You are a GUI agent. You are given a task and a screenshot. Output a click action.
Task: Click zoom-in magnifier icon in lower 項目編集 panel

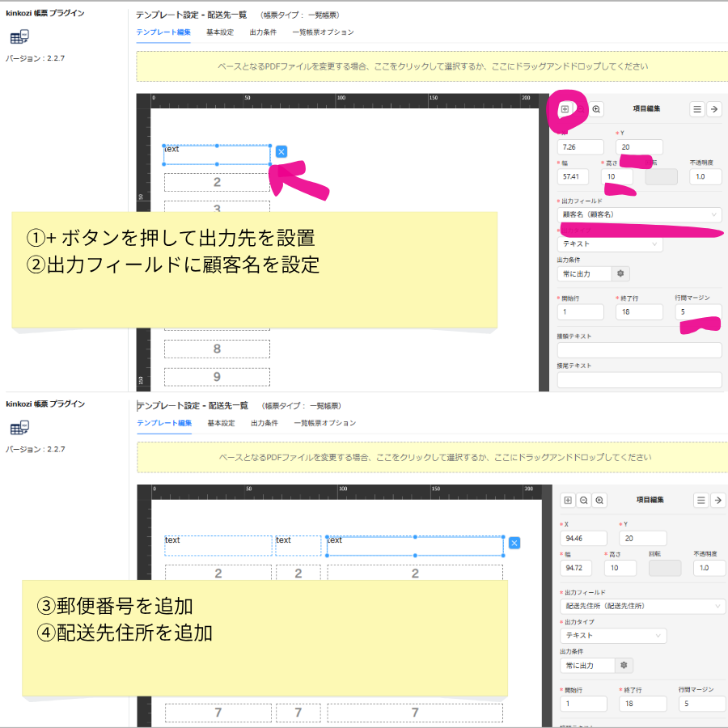(x=599, y=501)
